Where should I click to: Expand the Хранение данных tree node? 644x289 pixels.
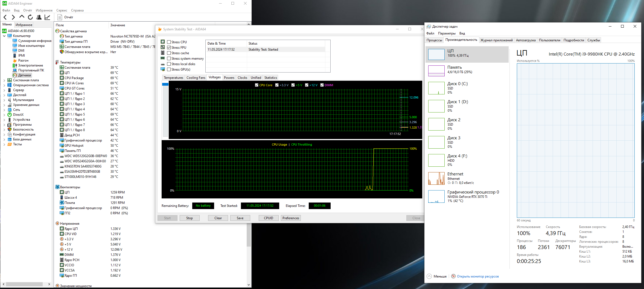point(4,105)
